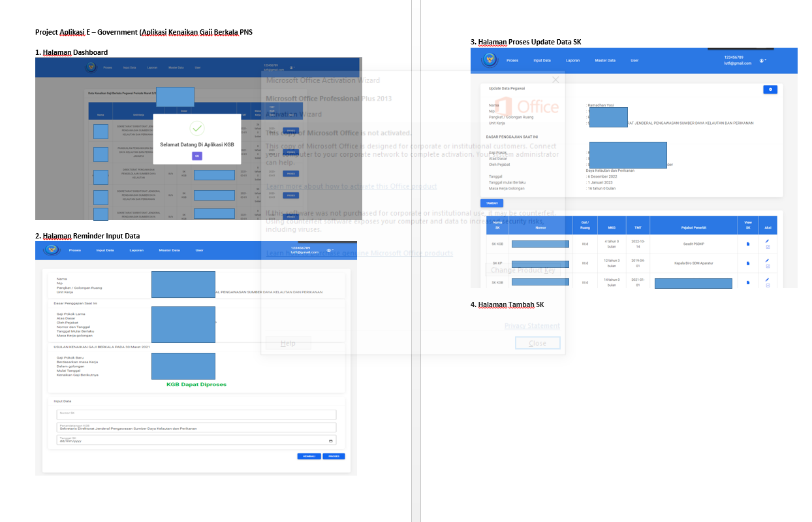Click the logo in the Update Data SK screenshot

tap(490, 59)
